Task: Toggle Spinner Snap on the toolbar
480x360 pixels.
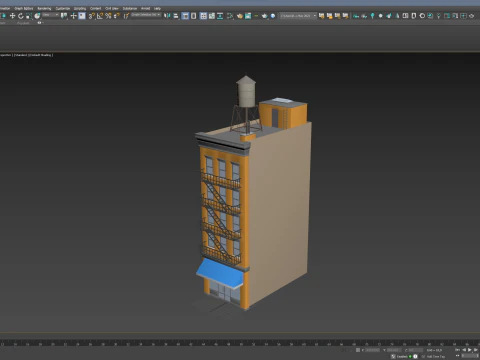Action: coord(117,16)
